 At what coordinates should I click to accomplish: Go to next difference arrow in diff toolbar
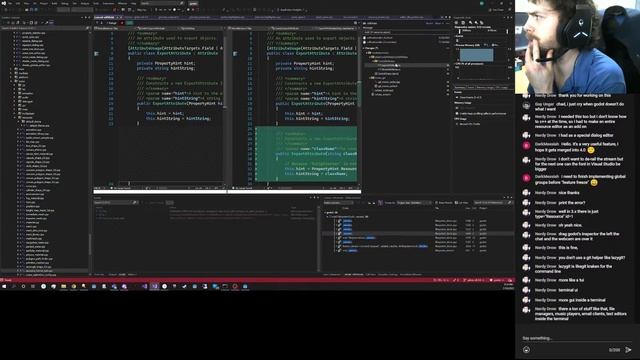[x=102, y=23]
